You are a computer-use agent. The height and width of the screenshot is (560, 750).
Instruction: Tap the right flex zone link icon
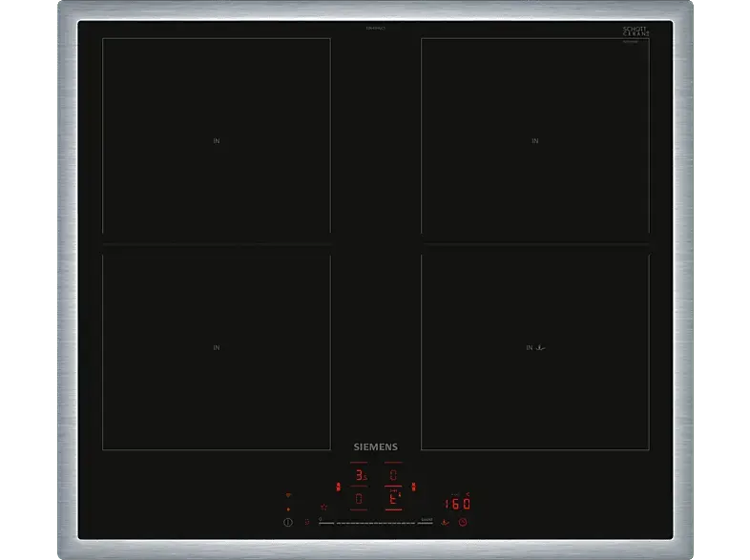pos(412,486)
